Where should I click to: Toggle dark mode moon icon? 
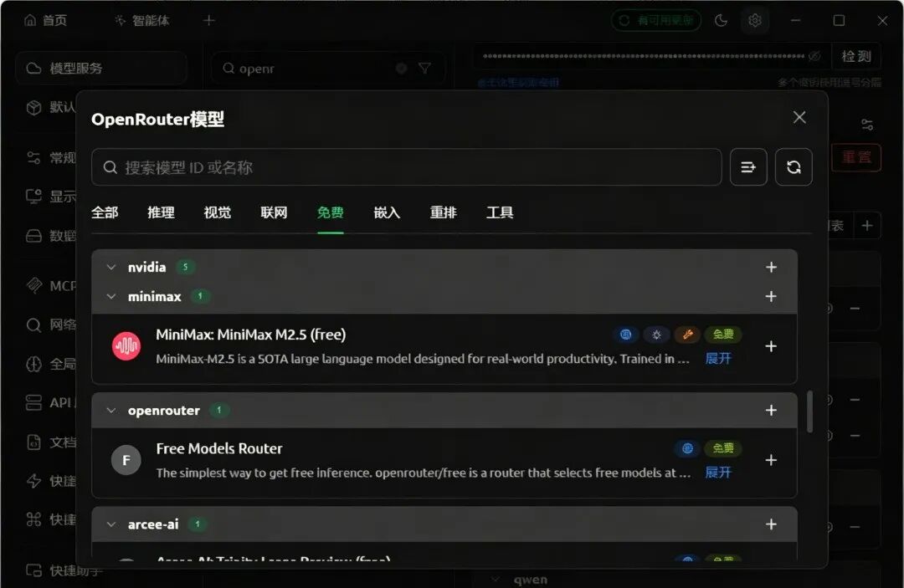(x=721, y=21)
